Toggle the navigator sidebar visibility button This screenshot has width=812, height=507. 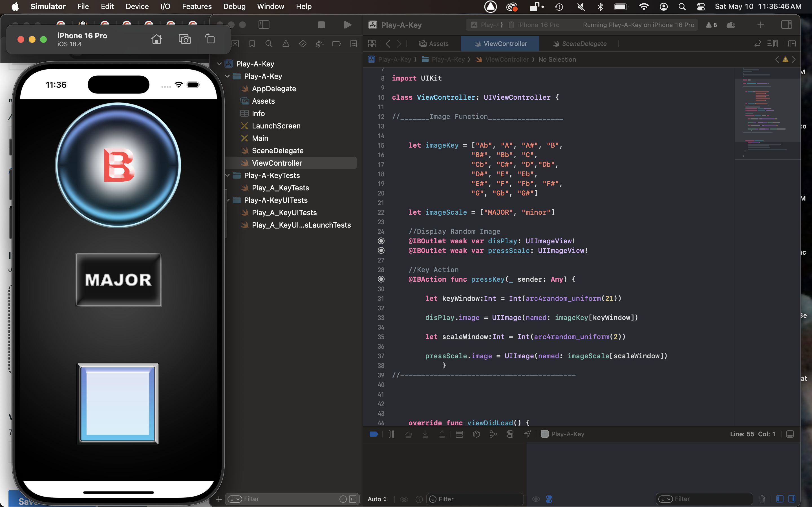[264, 25]
